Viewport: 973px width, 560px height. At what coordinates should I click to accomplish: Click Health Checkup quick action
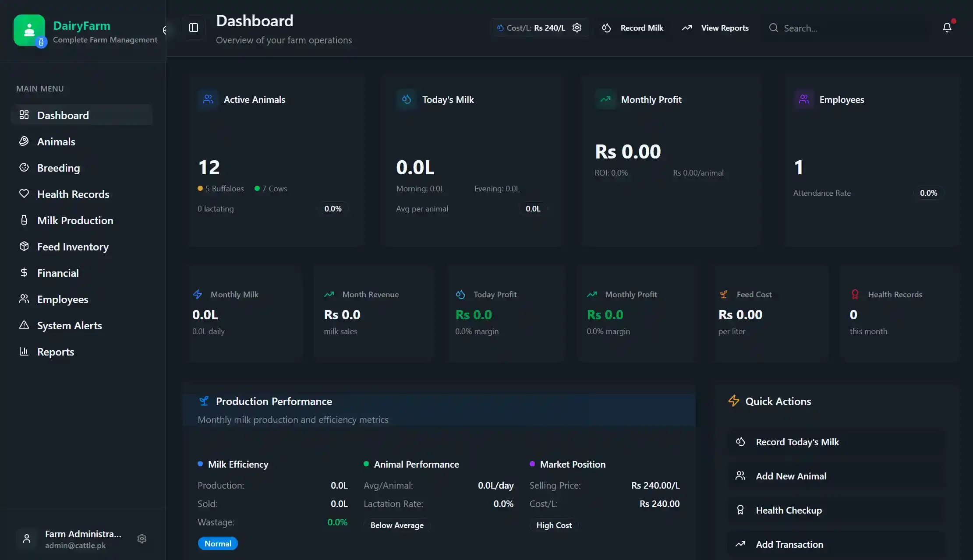(x=789, y=510)
